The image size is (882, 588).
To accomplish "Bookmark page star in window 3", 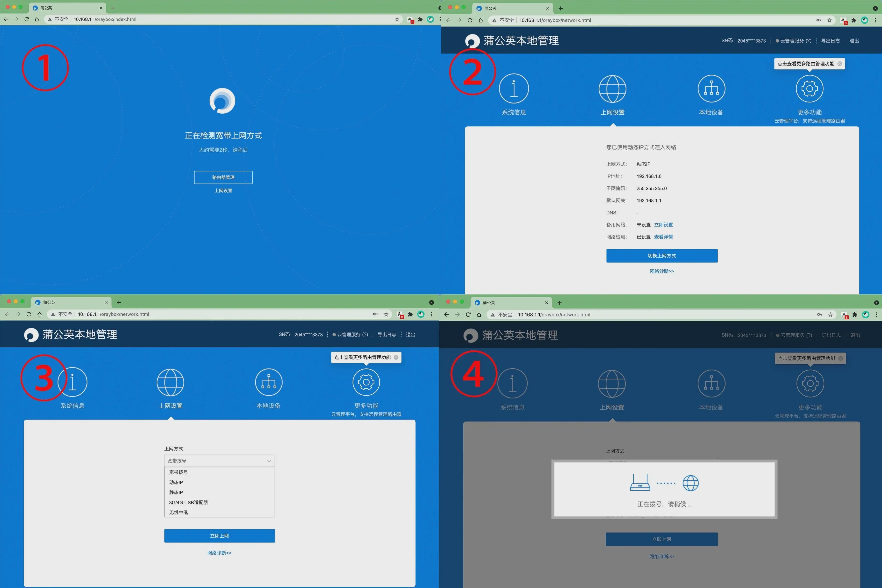I will 386,314.
